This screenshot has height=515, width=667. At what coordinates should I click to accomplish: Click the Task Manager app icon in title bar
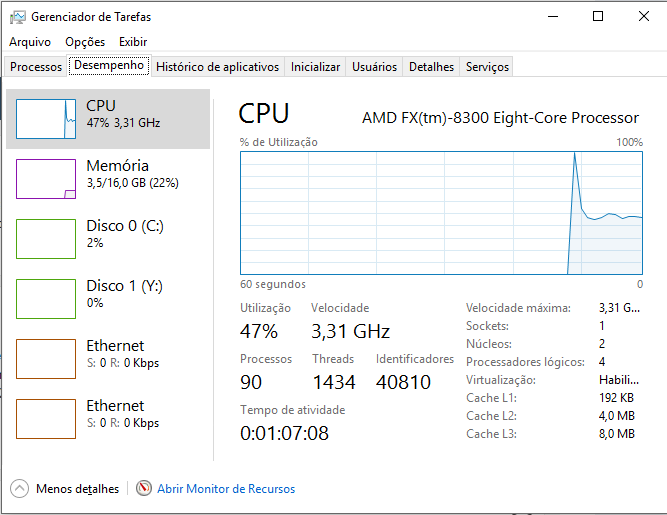tap(17, 17)
